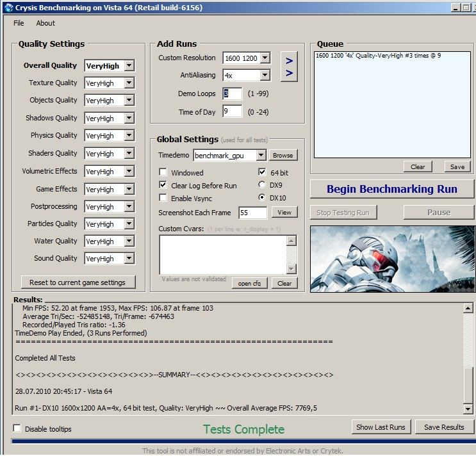Viewport: 476px width, 456px height.
Task: Enable the Vsync checkbox
Action: coord(163,198)
